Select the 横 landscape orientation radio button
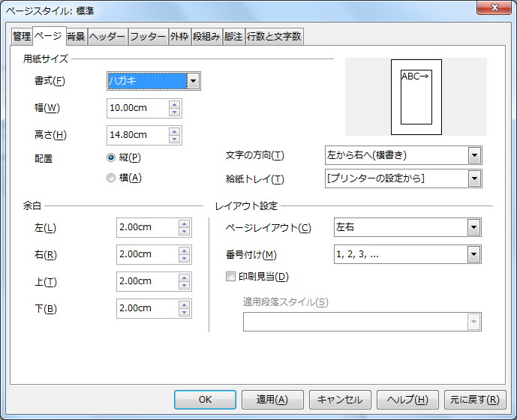 coord(111,178)
